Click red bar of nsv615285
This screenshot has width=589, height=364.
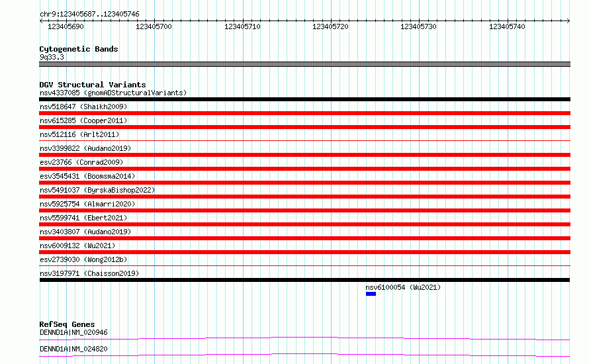(x=304, y=127)
